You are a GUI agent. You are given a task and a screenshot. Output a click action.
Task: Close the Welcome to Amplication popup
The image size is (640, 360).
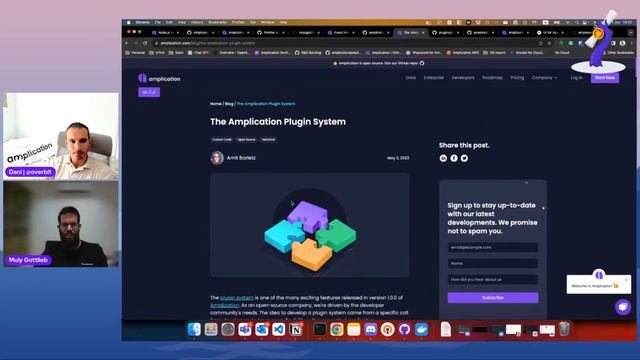coord(627,280)
